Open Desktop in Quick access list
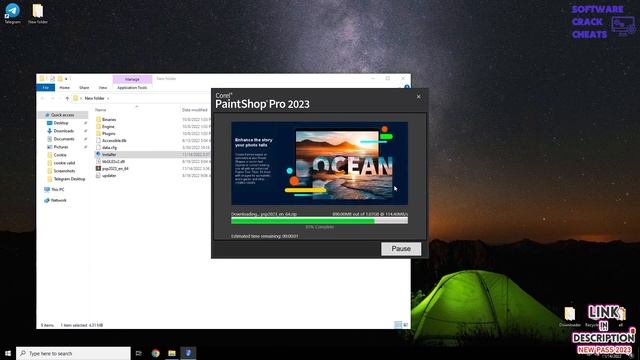Image resolution: width=640 pixels, height=360 pixels. [61, 123]
